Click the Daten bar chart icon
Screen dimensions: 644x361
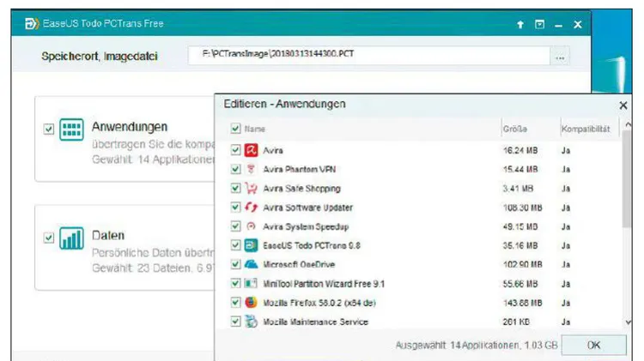click(71, 238)
